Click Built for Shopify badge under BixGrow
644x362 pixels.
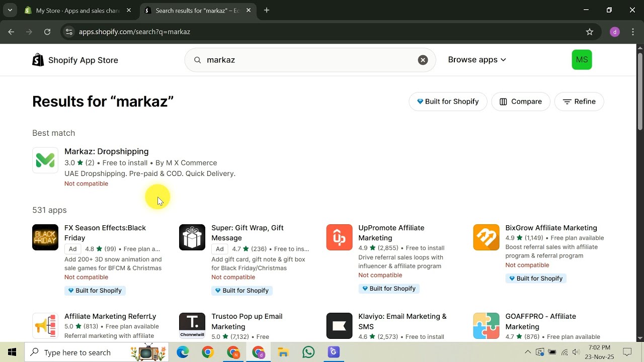pyautogui.click(x=536, y=279)
